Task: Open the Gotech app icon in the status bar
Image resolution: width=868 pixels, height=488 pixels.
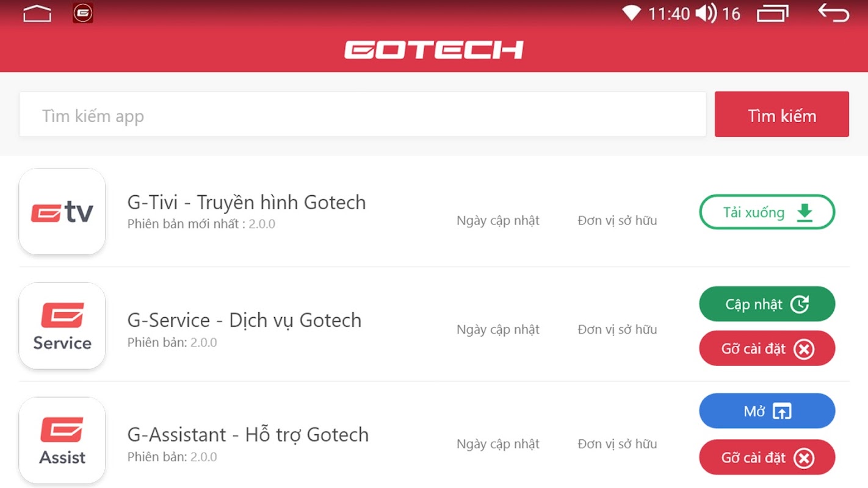Action: (83, 13)
